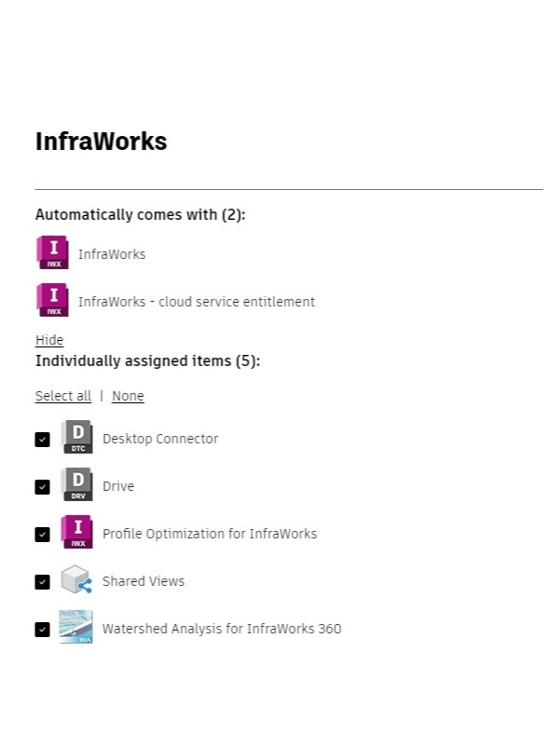Click the Profile Optimization IWX icon
This screenshot has width=560, height=747.
pos(76,533)
